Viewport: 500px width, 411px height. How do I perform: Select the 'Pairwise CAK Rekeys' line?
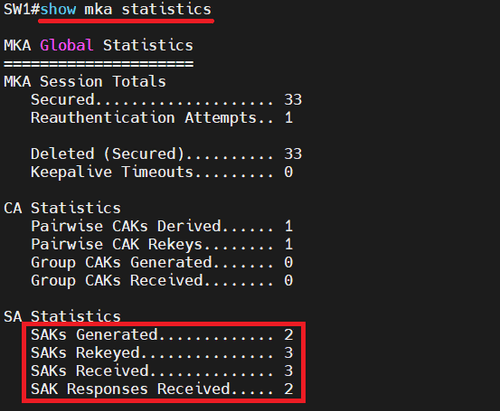[162, 244]
